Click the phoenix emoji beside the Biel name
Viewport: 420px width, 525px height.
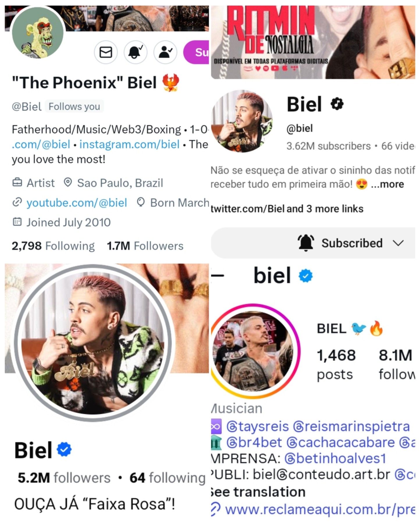tap(170, 83)
